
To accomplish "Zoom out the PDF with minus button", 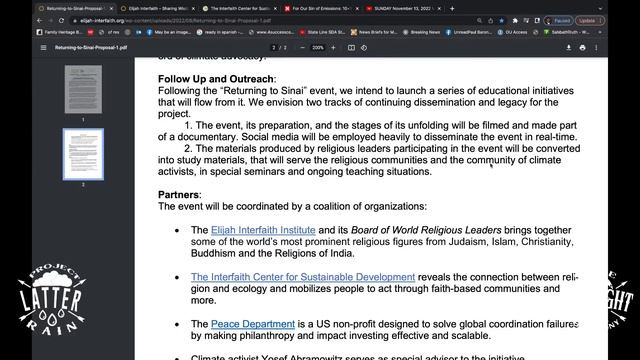I will pos(302,48).
